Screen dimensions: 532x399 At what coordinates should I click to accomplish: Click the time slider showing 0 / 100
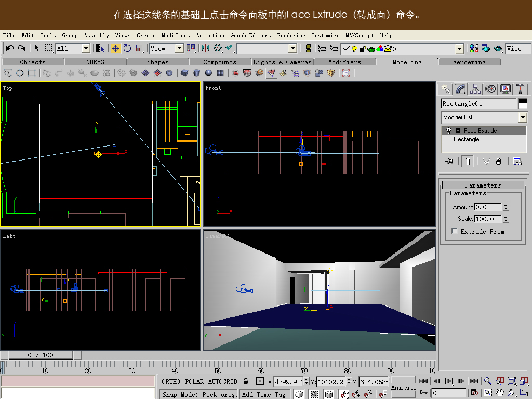41,355
